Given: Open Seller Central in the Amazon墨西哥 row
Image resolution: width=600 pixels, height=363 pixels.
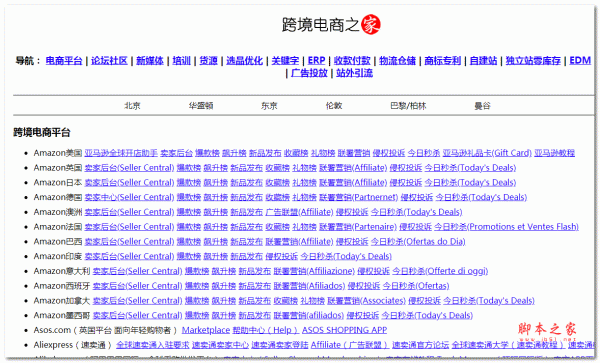Looking at the screenshot, I should tap(137, 316).
